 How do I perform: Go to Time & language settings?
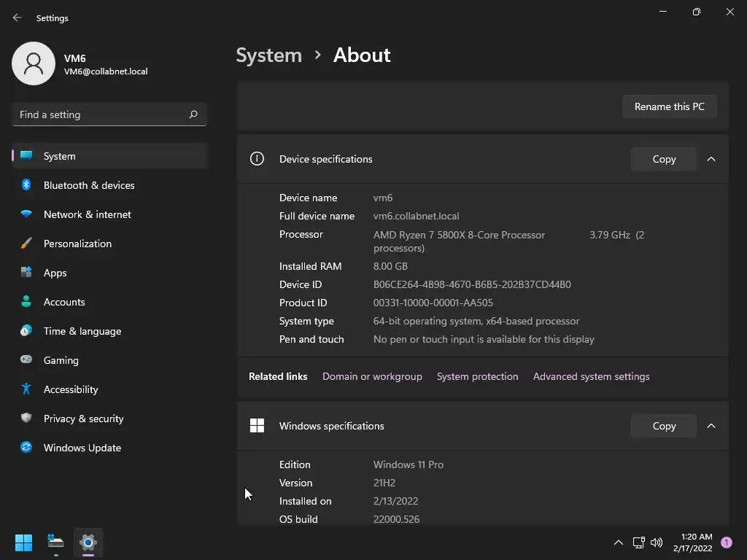82,331
